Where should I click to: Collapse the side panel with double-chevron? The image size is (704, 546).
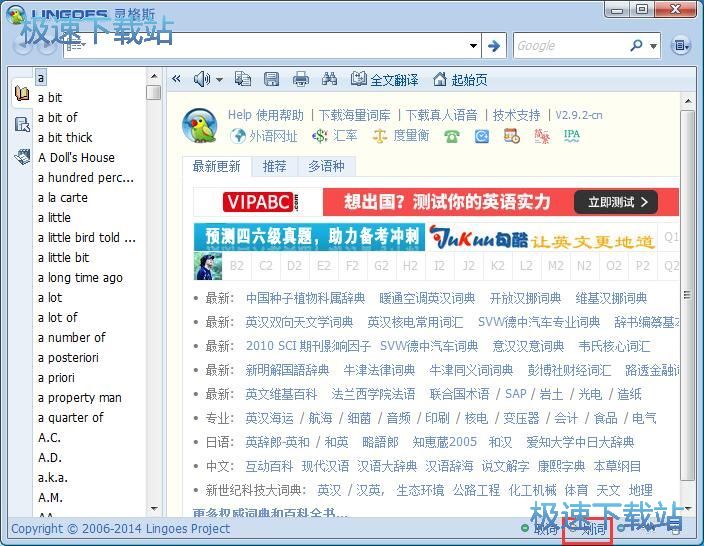[176, 79]
